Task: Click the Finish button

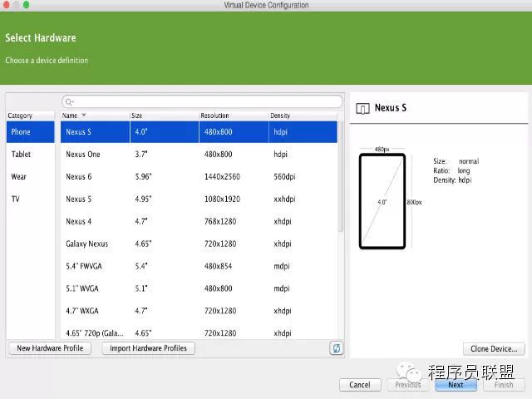Action: pos(504,385)
